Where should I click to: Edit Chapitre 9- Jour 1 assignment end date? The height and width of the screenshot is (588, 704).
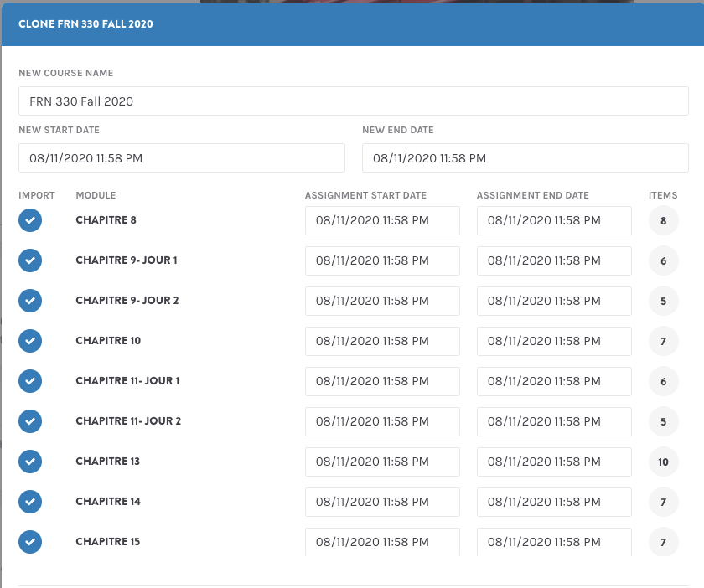point(554,261)
